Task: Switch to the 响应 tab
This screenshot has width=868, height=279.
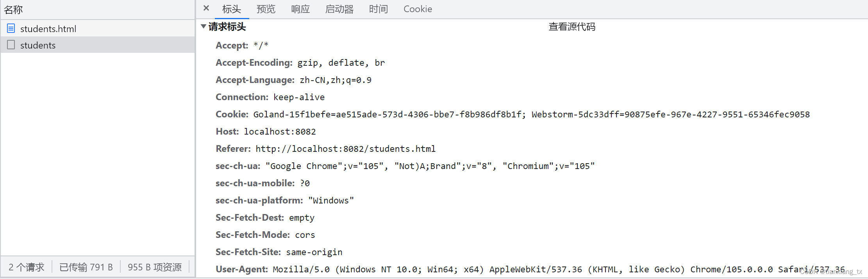Action: (x=300, y=9)
